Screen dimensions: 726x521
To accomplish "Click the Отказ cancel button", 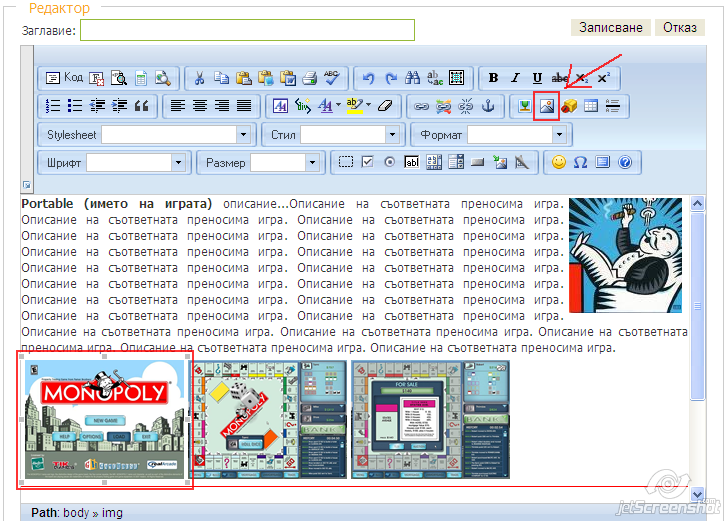I will click(680, 27).
